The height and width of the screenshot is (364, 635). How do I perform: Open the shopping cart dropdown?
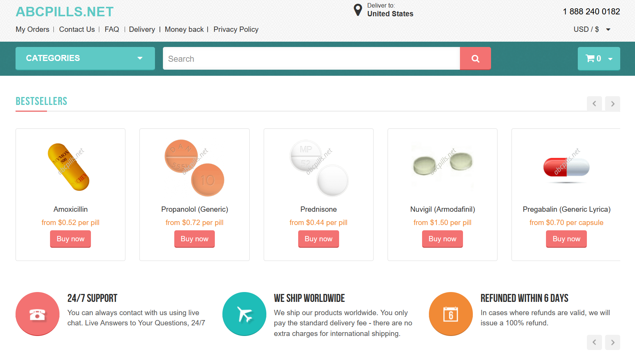coord(599,58)
